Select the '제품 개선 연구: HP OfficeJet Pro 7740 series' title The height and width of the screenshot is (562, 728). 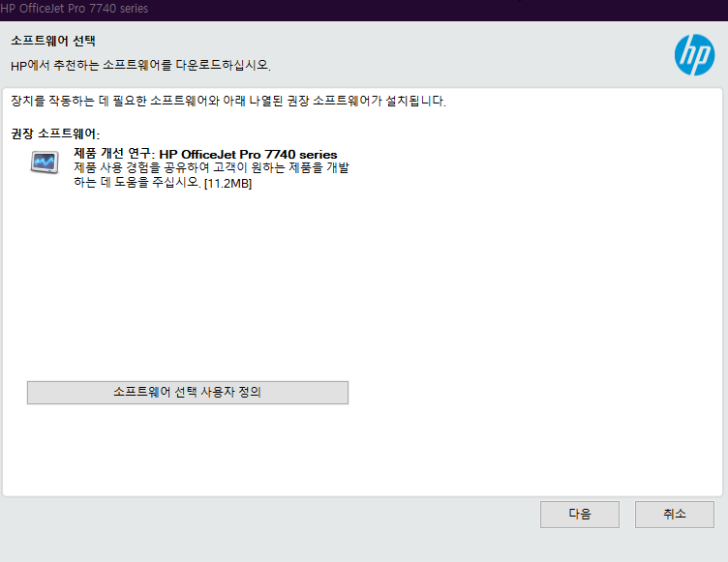205,154
